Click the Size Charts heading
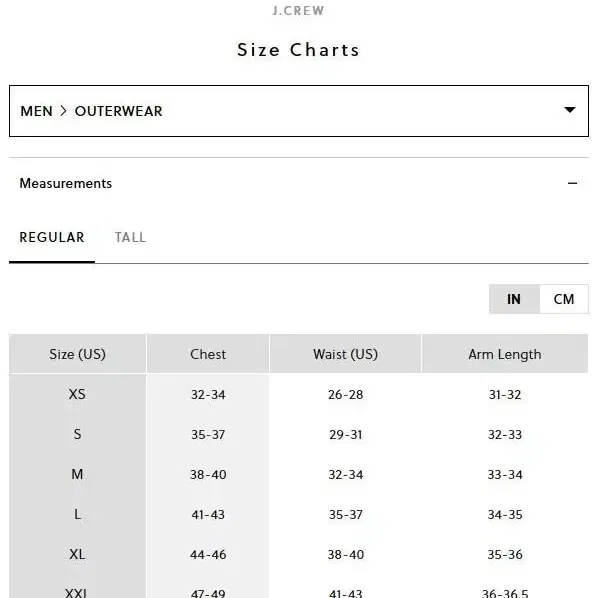This screenshot has height=598, width=598. [299, 50]
